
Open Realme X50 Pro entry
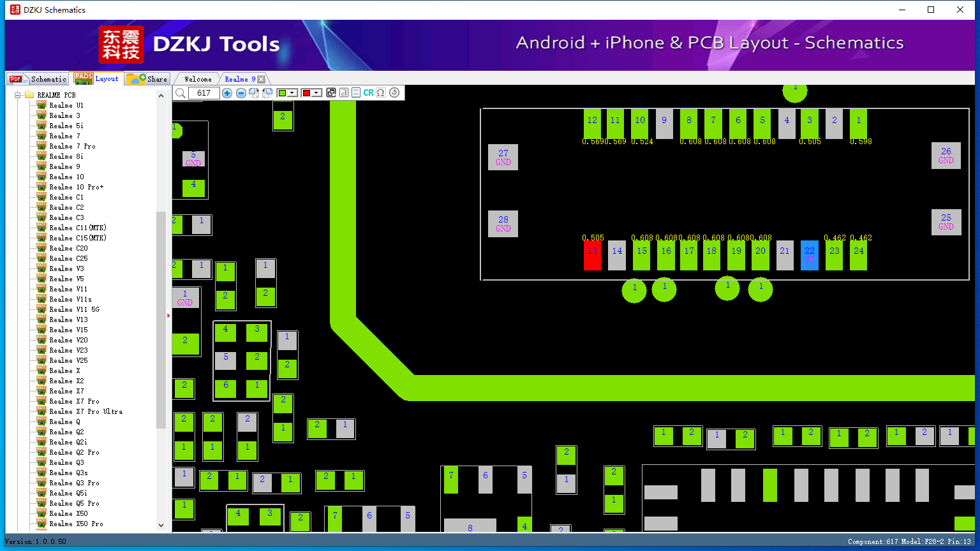(76, 524)
